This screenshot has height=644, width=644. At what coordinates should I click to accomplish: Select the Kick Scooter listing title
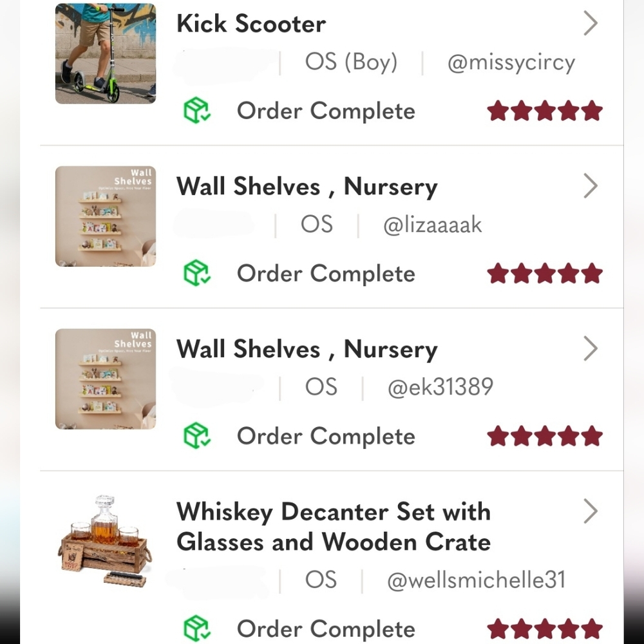[x=251, y=23]
